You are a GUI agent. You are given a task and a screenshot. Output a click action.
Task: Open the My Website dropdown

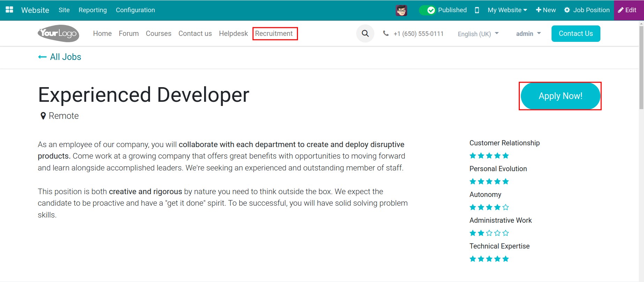pos(507,10)
